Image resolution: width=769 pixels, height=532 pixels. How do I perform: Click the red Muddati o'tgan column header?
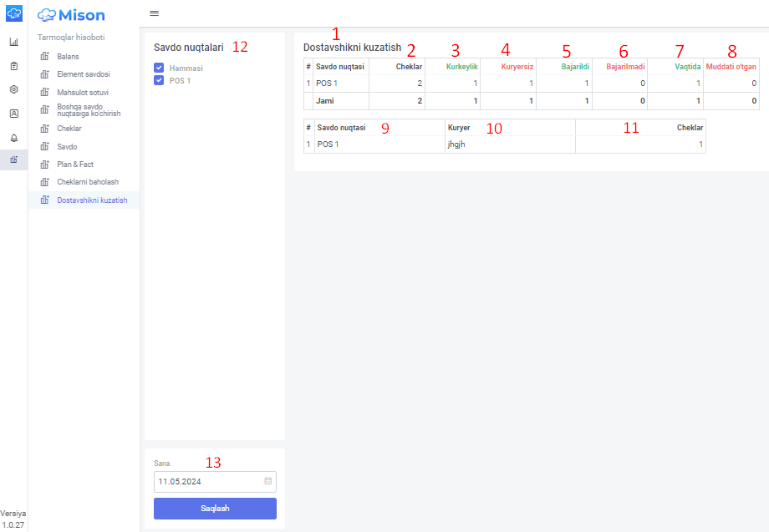[x=731, y=67]
